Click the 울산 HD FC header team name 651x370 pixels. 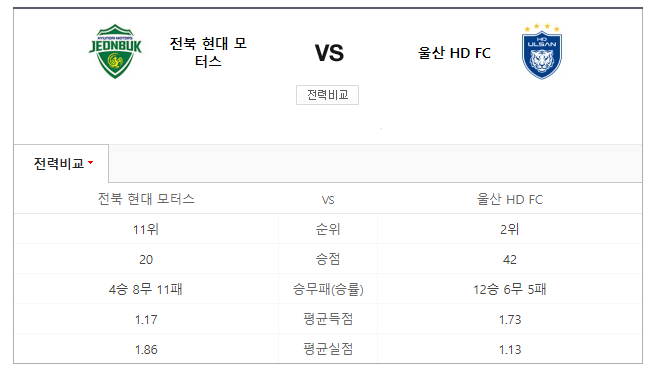[x=454, y=53]
